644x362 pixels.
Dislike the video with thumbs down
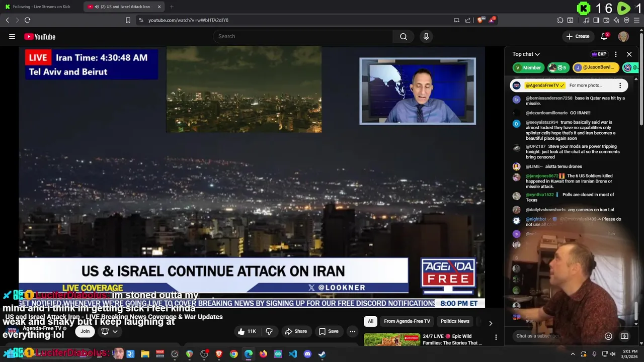[x=269, y=331]
